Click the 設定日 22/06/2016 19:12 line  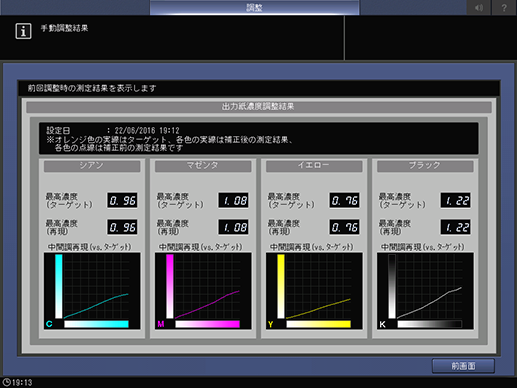point(113,130)
